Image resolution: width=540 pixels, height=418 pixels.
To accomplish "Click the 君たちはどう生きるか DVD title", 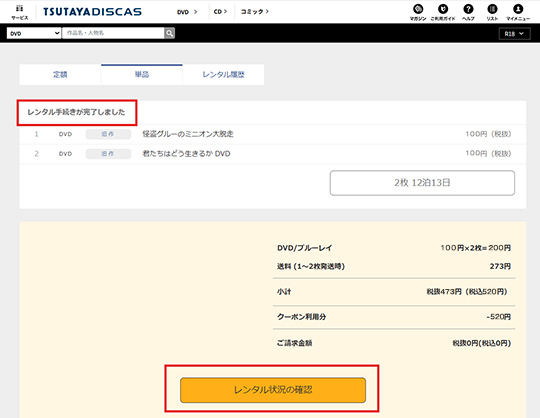I will pyautogui.click(x=186, y=154).
